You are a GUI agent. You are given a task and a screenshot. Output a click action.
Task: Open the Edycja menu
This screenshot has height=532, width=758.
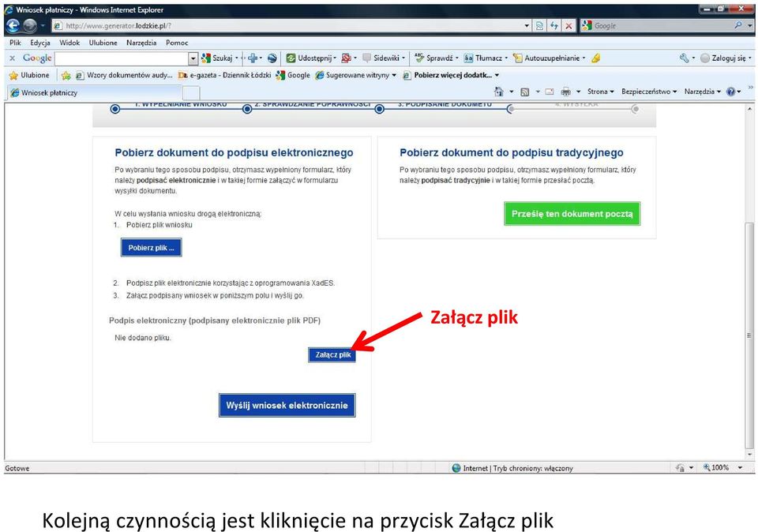[x=40, y=43]
